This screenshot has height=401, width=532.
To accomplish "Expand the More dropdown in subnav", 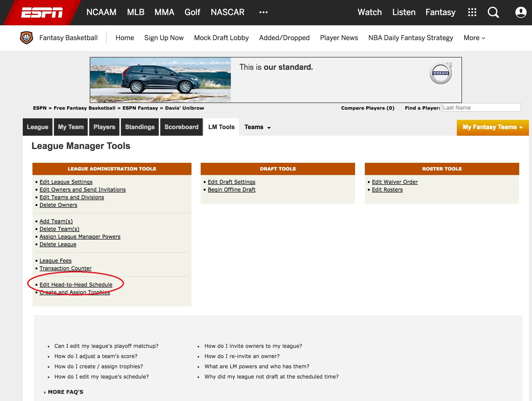I will point(474,38).
